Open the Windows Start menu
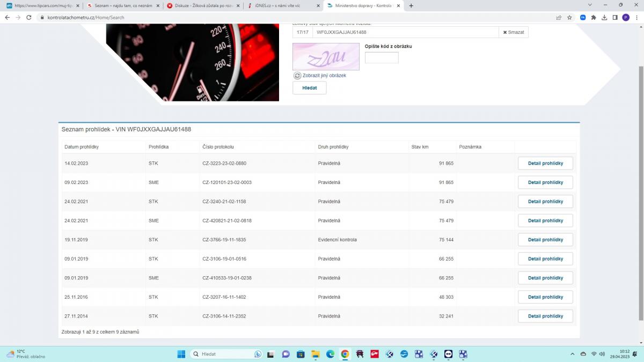Screen dimensions: 644x362 (181, 354)
